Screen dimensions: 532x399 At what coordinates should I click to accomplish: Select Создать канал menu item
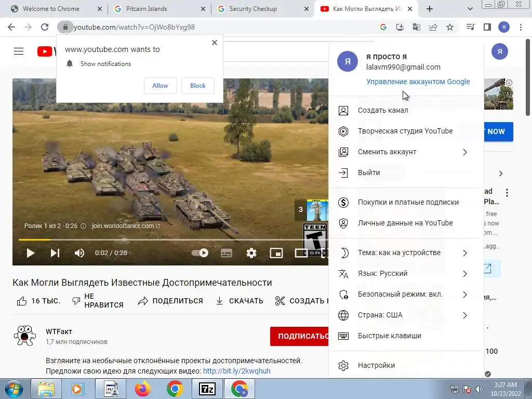point(406,111)
